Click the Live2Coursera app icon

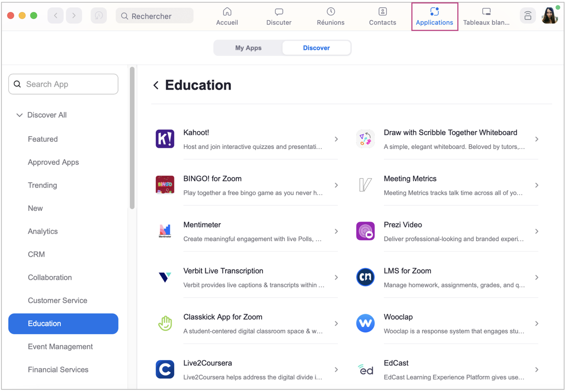165,369
